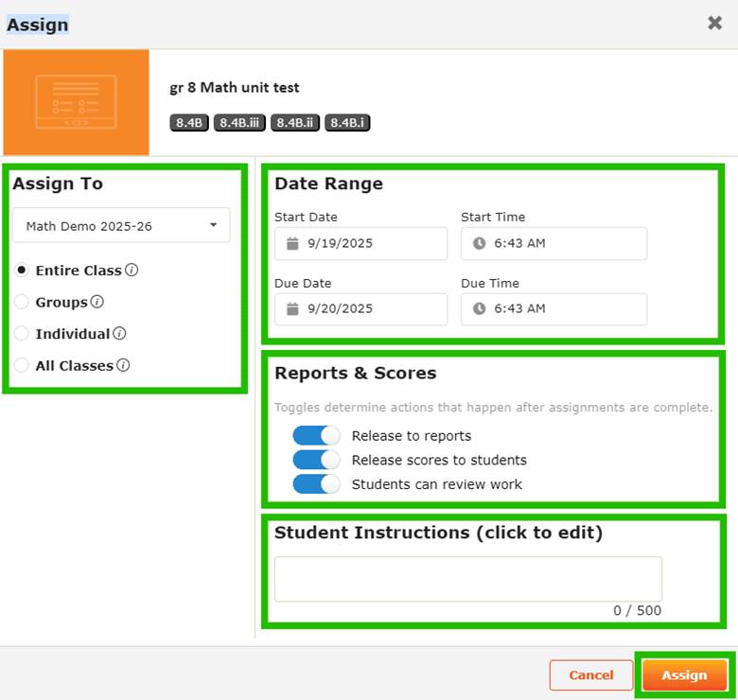Select the All Classes radio button
This screenshot has width=738, height=700.
coord(22,365)
